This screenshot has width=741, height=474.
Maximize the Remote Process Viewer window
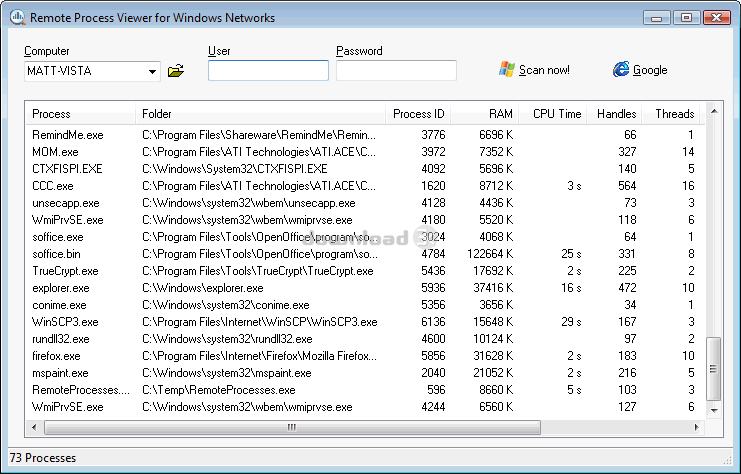685,17
